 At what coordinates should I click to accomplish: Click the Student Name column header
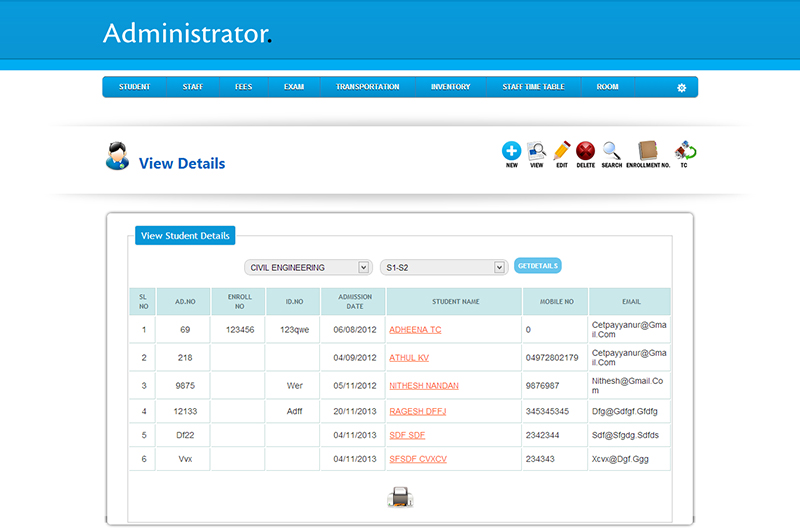tap(455, 301)
